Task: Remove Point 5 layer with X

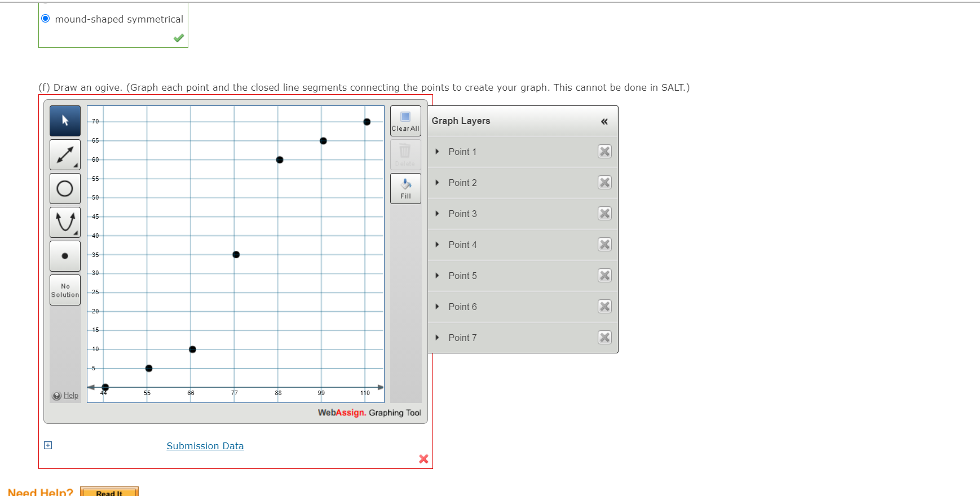Action: [x=604, y=276]
